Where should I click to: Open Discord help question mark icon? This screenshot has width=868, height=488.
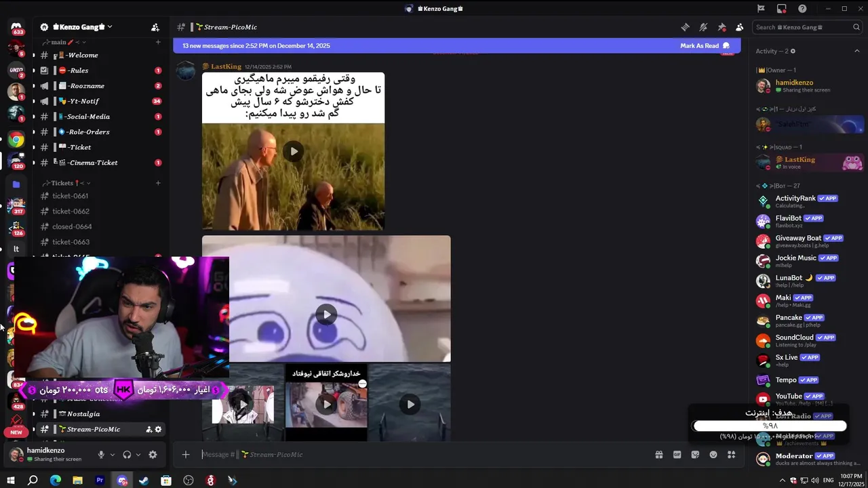802,9
